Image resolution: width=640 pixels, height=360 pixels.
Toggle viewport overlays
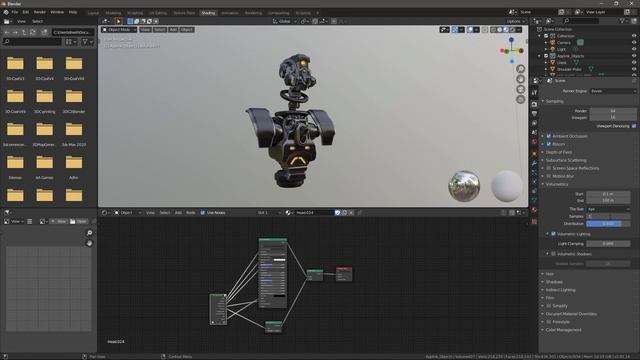click(470, 30)
